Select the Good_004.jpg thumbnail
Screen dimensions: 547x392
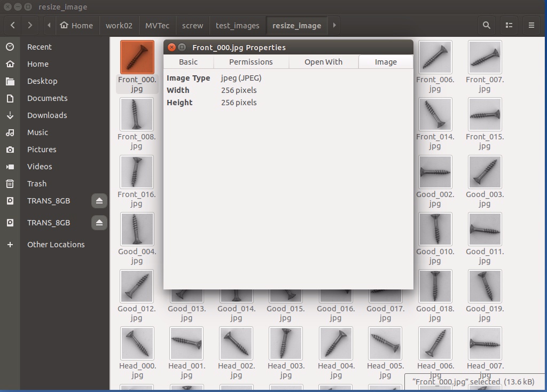tap(137, 229)
